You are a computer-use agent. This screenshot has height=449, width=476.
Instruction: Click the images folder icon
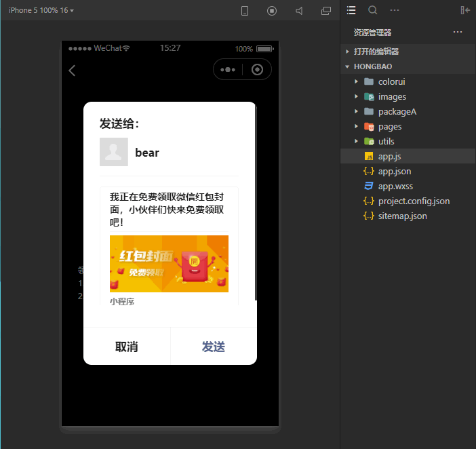[x=369, y=96]
